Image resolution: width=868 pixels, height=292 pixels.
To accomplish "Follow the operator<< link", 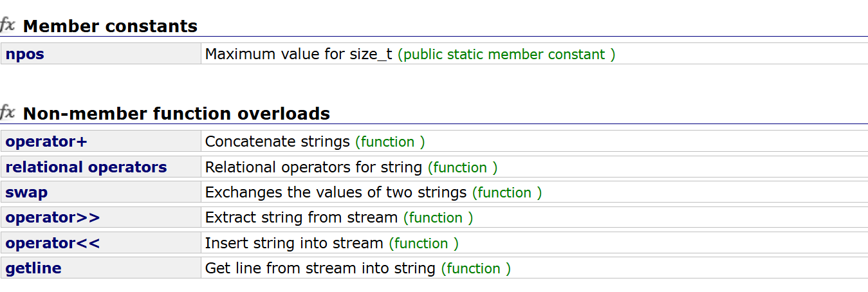I will click(x=53, y=243).
